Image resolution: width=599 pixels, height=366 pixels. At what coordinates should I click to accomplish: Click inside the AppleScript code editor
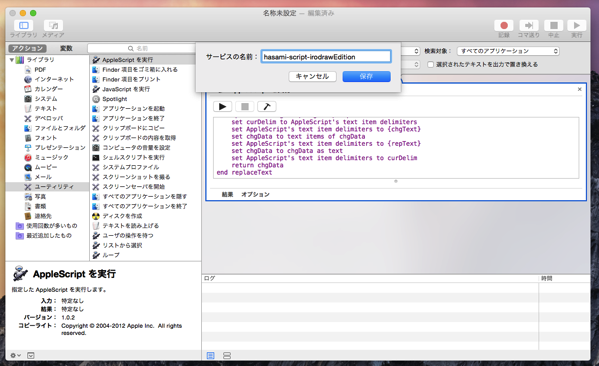[396, 147]
